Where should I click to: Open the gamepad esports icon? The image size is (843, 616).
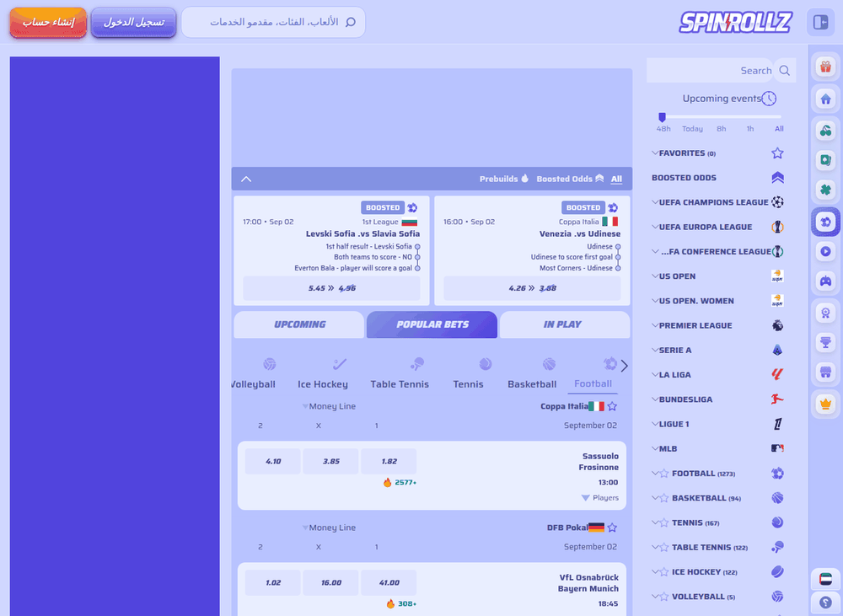(825, 281)
